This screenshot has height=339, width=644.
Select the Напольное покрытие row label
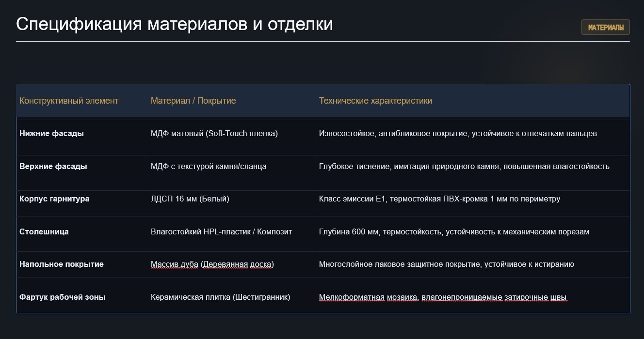click(62, 264)
